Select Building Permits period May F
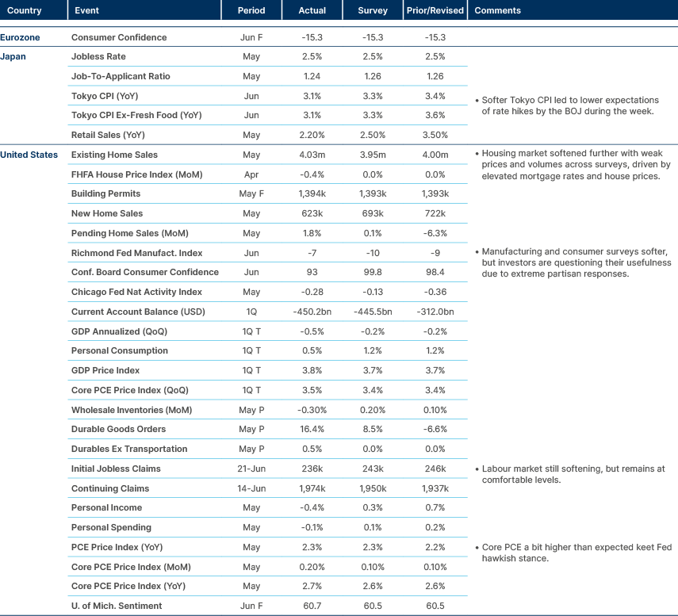Viewport: 678px width, 616px height. [251, 193]
